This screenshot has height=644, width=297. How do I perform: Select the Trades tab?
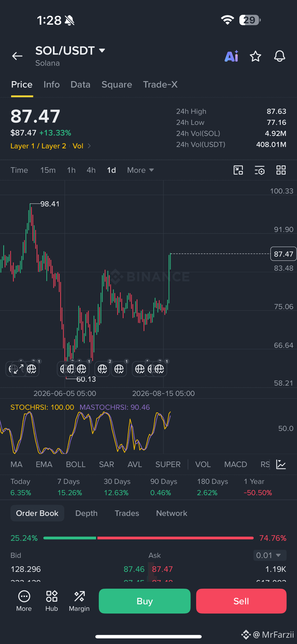coord(127,513)
